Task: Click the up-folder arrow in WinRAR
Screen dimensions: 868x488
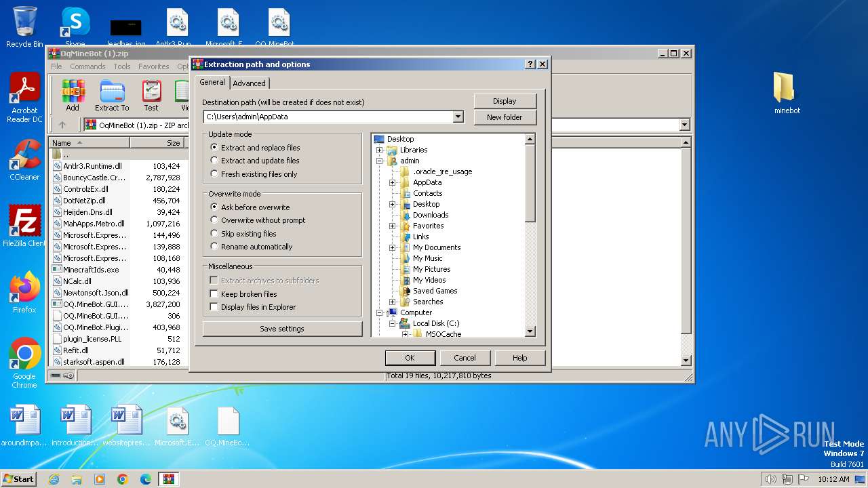Action: pos(62,125)
